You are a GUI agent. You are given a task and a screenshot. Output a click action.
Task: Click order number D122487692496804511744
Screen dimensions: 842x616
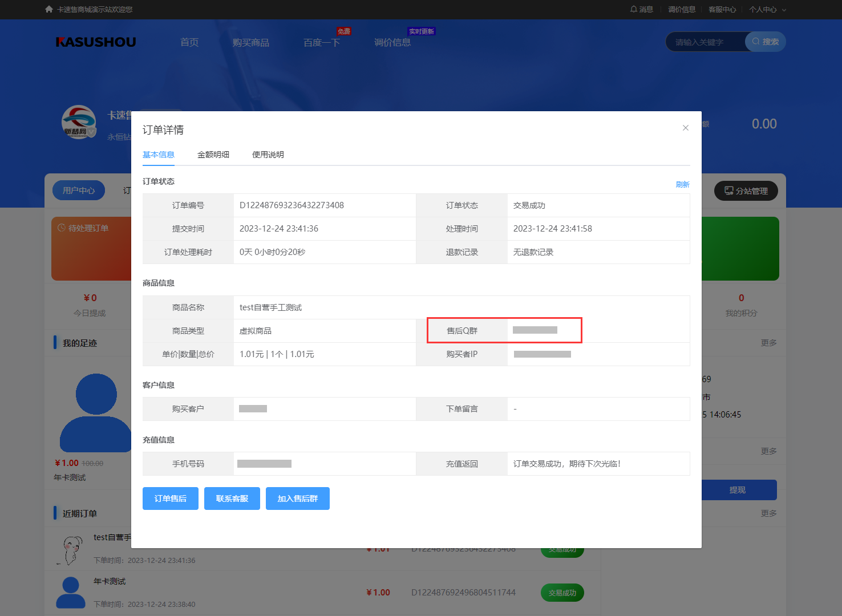point(463,593)
